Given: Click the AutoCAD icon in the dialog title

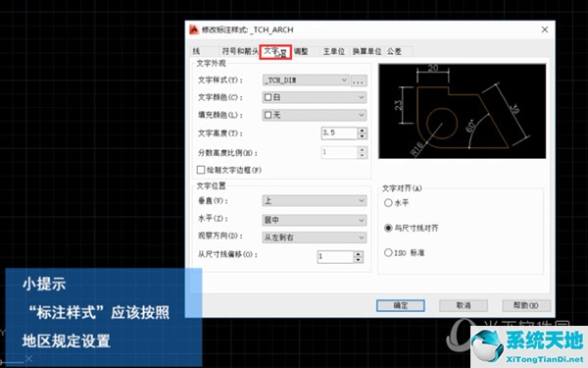Looking at the screenshot, I should (194, 29).
